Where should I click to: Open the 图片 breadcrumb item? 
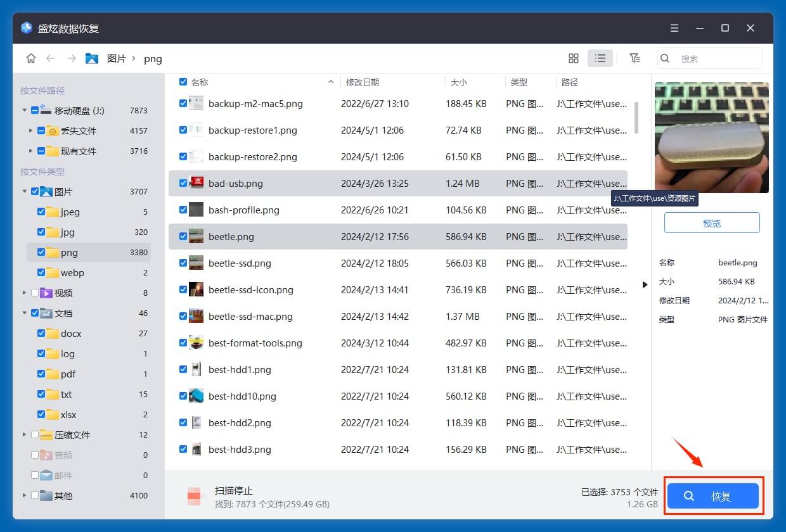point(117,58)
